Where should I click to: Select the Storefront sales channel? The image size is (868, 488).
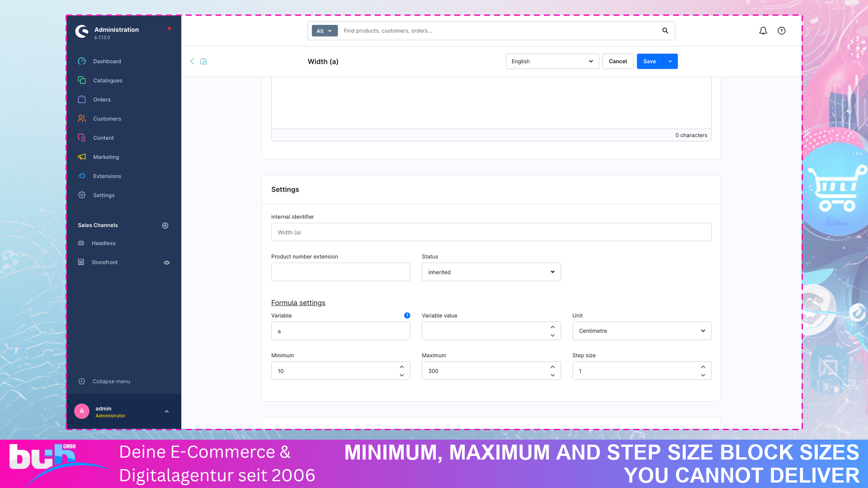tap(104, 262)
